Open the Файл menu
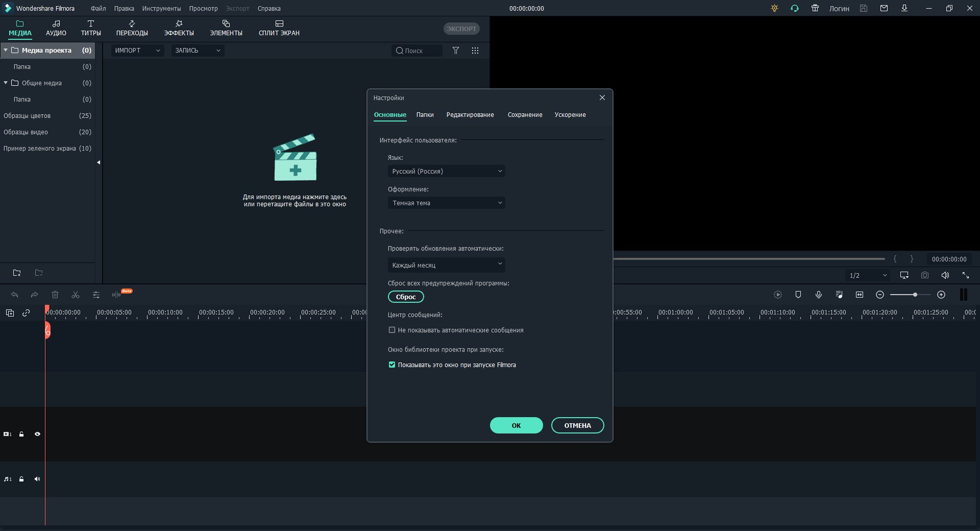The width and height of the screenshot is (980, 531). [x=98, y=9]
